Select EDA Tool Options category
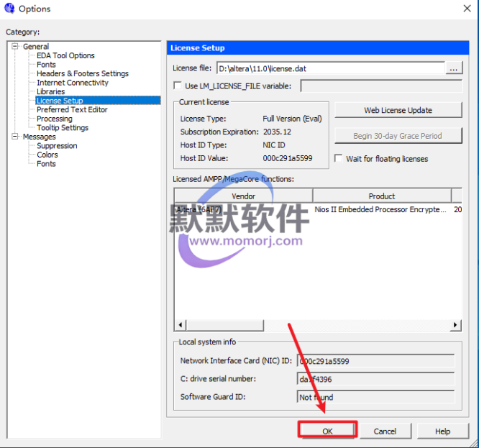Screen dimensions: 479x448 coord(65,55)
